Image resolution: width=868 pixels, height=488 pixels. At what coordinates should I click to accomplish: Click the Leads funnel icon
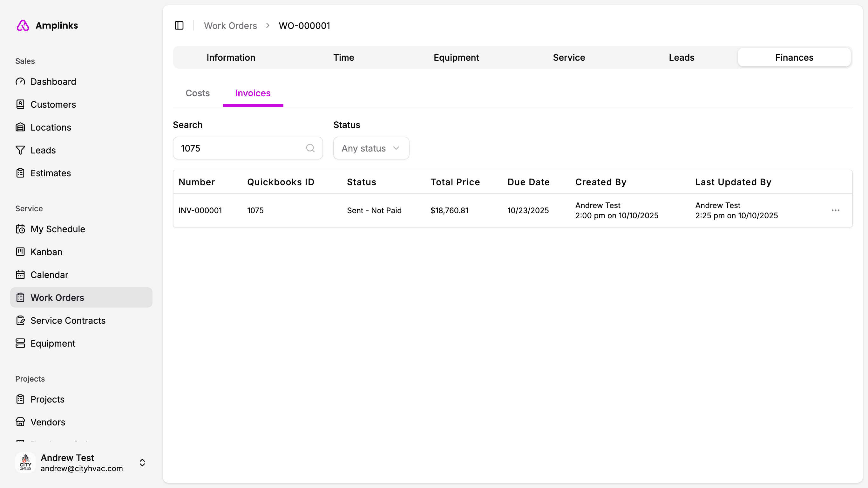pos(20,150)
